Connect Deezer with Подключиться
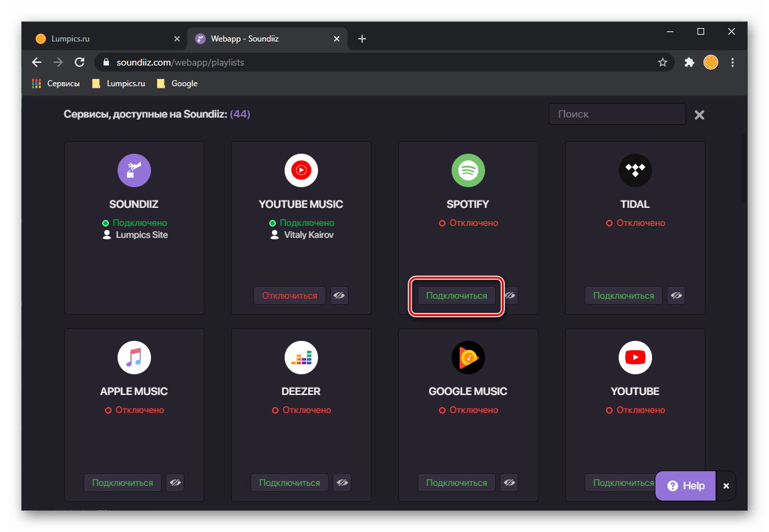This screenshot has width=769, height=532. [289, 483]
